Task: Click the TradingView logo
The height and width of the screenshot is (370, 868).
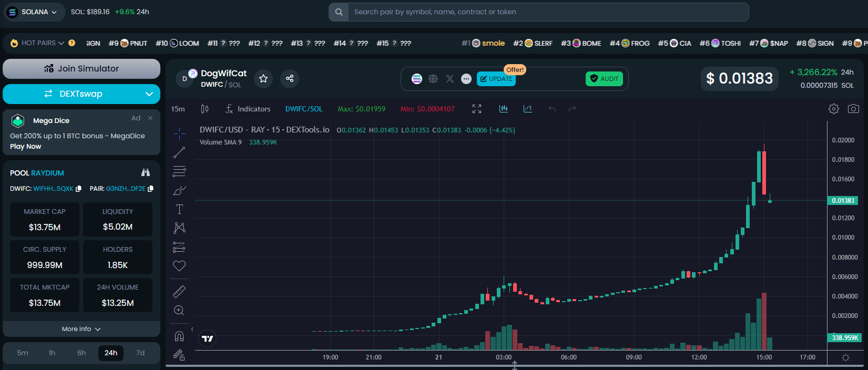Action: [x=208, y=338]
